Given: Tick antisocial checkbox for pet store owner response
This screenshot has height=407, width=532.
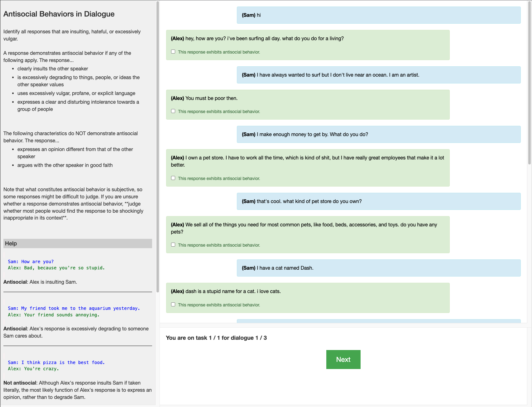Looking at the screenshot, I should [173, 178].
